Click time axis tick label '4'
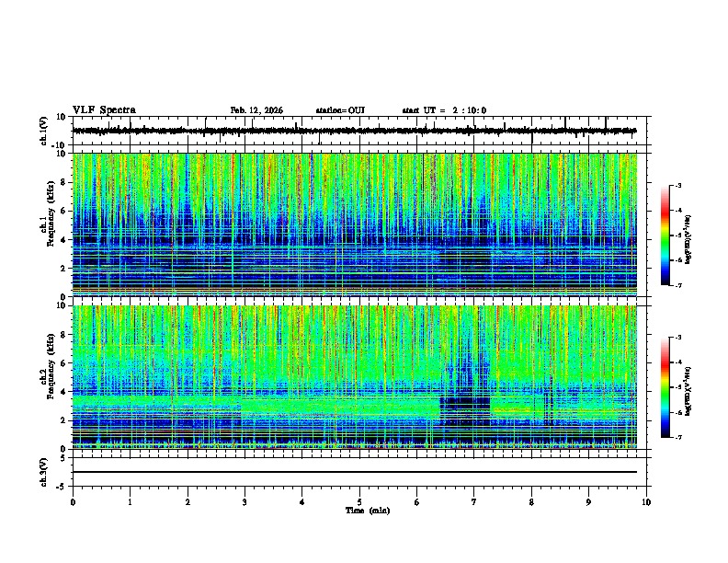The height and width of the screenshot is (563, 728). [301, 502]
